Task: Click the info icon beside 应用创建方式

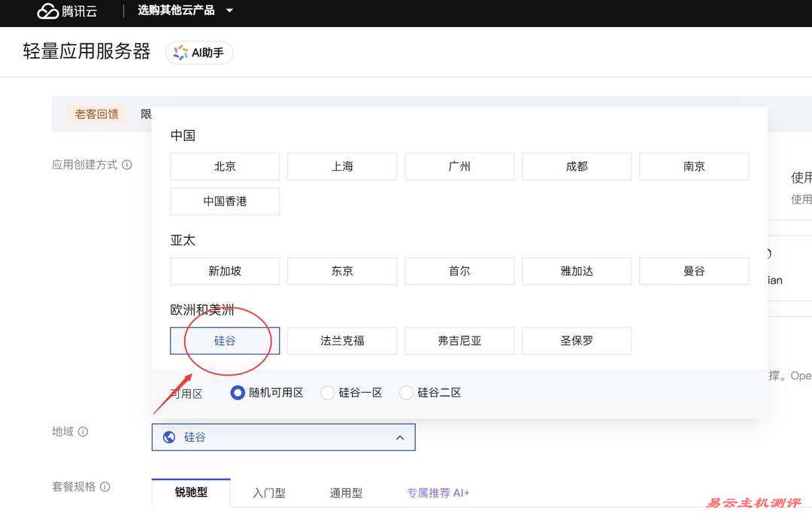Action: (x=127, y=165)
